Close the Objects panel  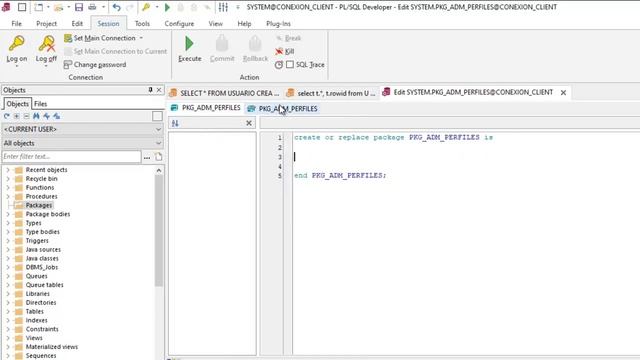[159, 90]
